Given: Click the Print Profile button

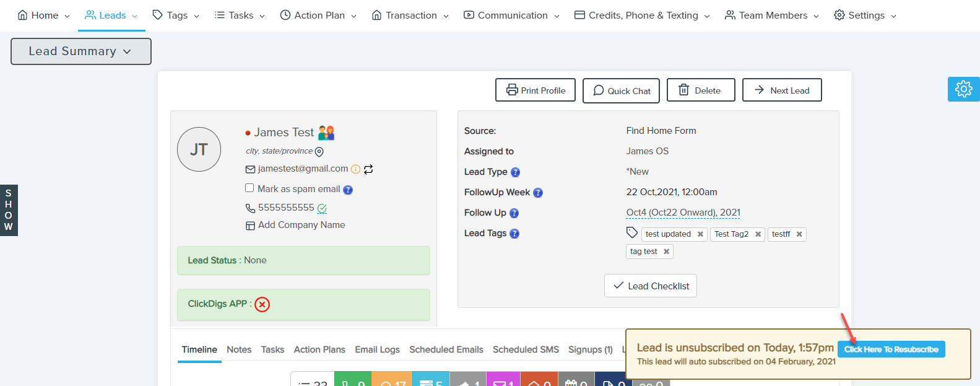Looking at the screenshot, I should [536, 90].
